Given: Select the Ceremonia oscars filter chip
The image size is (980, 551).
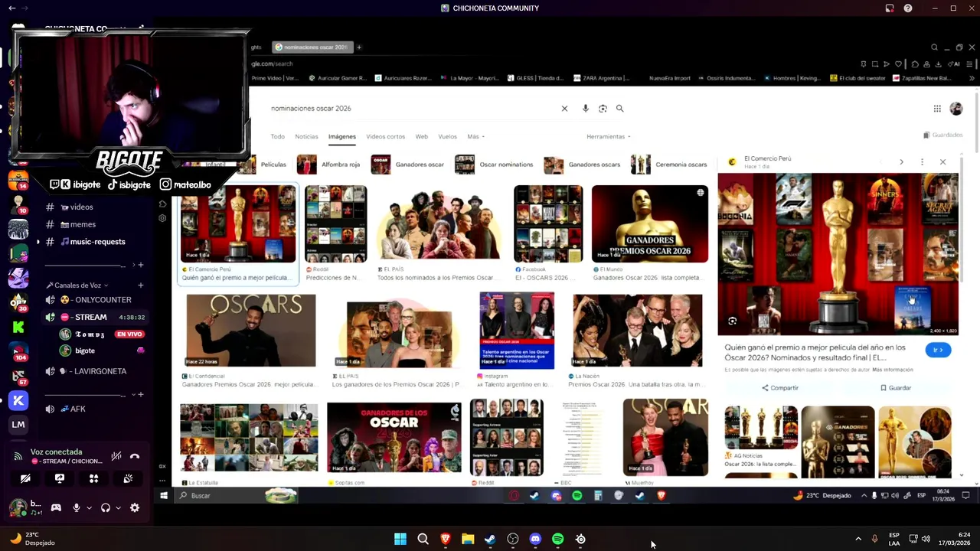Looking at the screenshot, I should (x=668, y=165).
